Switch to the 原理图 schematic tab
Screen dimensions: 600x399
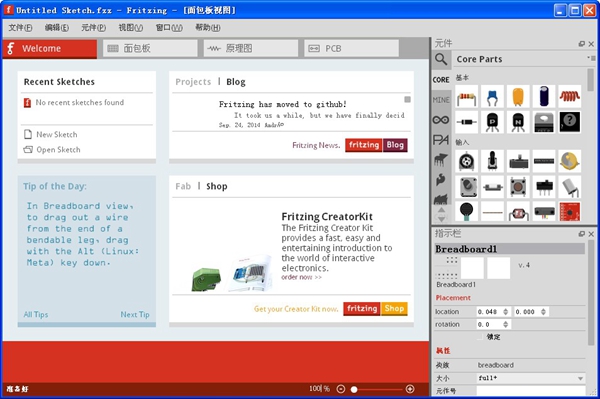(x=251, y=49)
